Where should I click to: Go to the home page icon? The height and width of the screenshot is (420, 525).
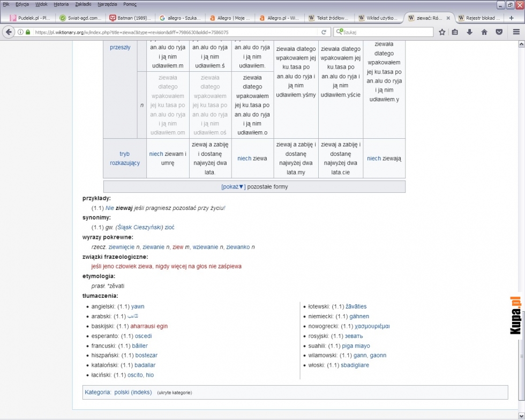click(x=484, y=32)
